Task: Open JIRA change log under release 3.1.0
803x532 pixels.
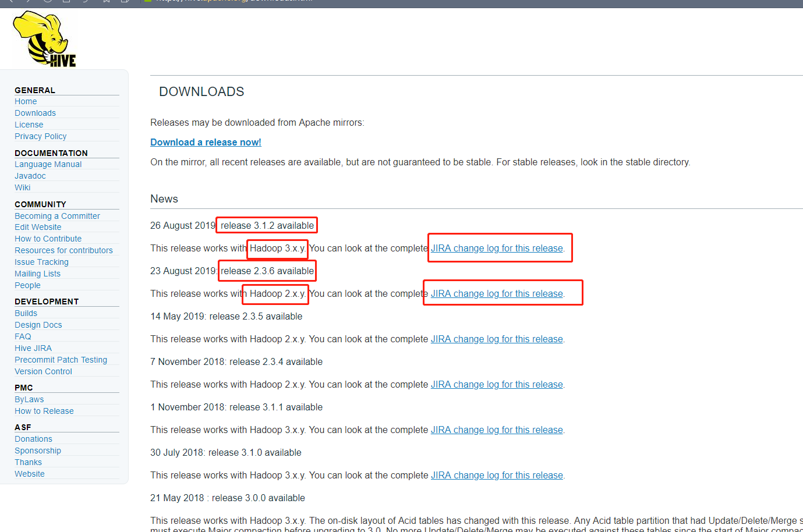Action: (497, 475)
